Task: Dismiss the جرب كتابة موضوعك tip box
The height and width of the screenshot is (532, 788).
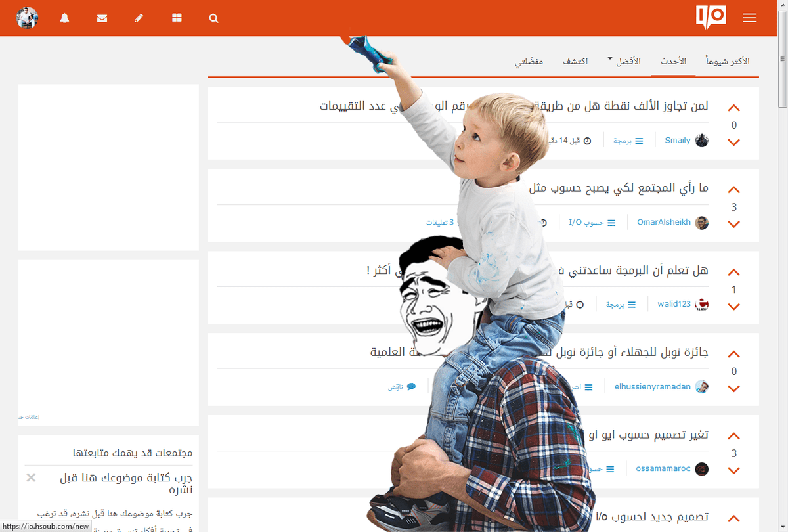Action: pyautogui.click(x=31, y=477)
